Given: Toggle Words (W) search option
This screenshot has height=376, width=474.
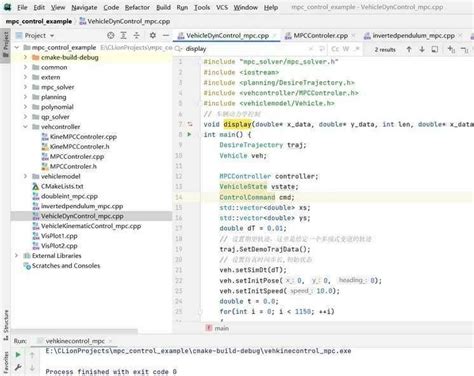Looking at the screenshot, I should click(x=346, y=49).
